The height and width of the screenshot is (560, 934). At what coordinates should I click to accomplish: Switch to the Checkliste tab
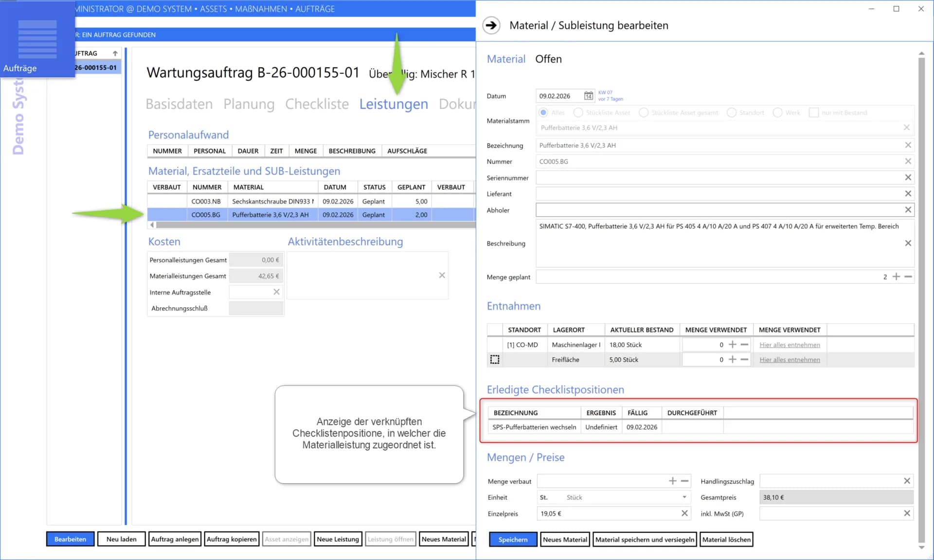(x=317, y=104)
